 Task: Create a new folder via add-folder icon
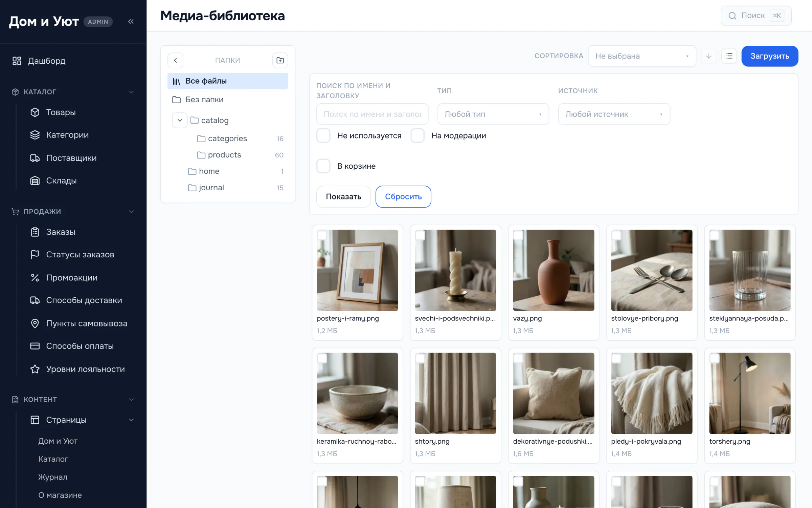coord(280,60)
